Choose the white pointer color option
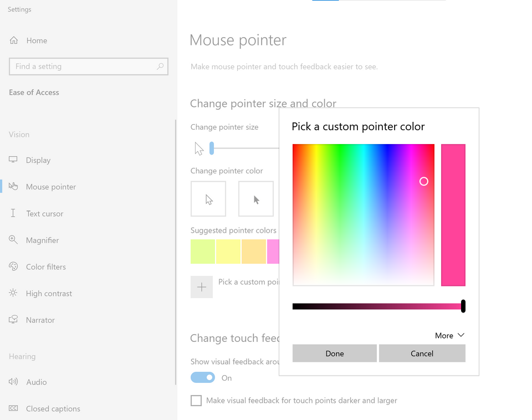Screen dimensions: 532x420 (208, 199)
